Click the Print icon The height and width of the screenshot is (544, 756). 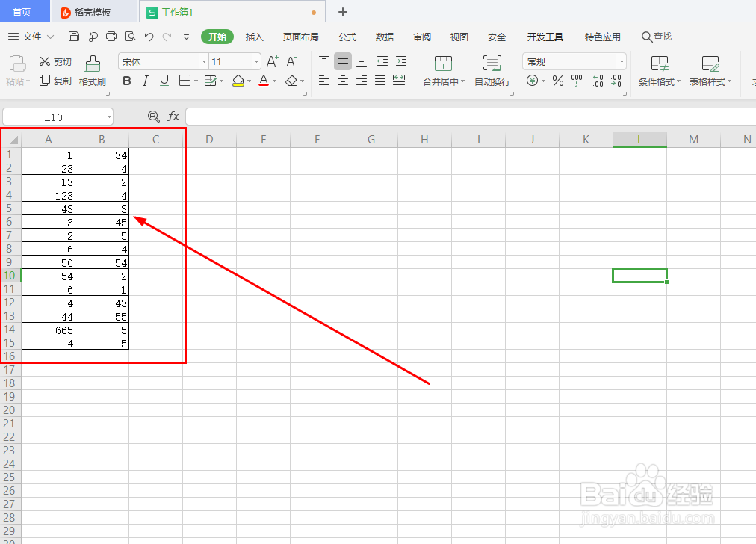[111, 37]
